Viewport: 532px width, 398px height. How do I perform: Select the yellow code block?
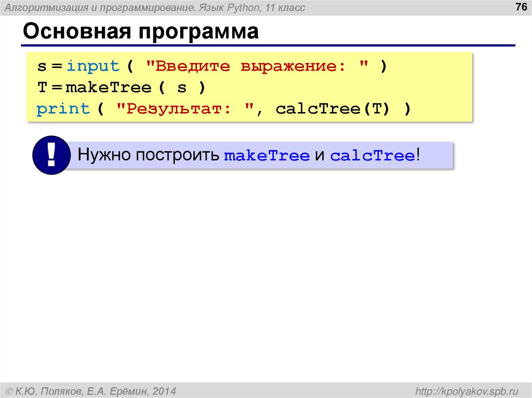[x=249, y=87]
